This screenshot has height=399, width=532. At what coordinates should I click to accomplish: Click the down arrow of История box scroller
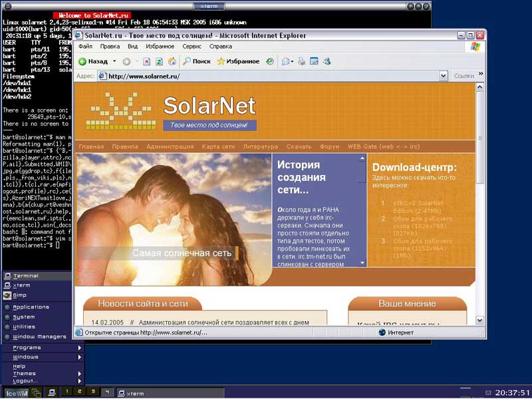[x=362, y=263]
